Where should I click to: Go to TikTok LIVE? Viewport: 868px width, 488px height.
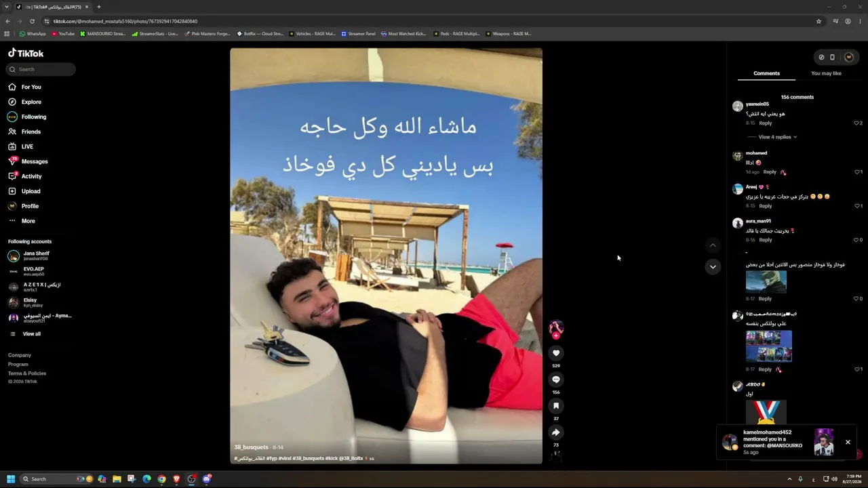coord(20,146)
